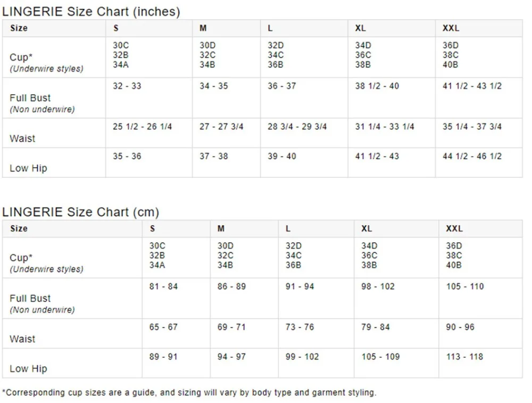Click the '99 - 102' low hip cell
532x403 pixels.
tap(302, 357)
